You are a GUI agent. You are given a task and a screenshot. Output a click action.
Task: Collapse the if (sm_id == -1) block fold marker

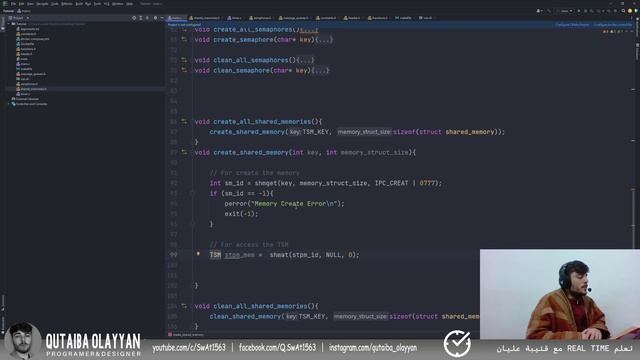[x=192, y=193]
